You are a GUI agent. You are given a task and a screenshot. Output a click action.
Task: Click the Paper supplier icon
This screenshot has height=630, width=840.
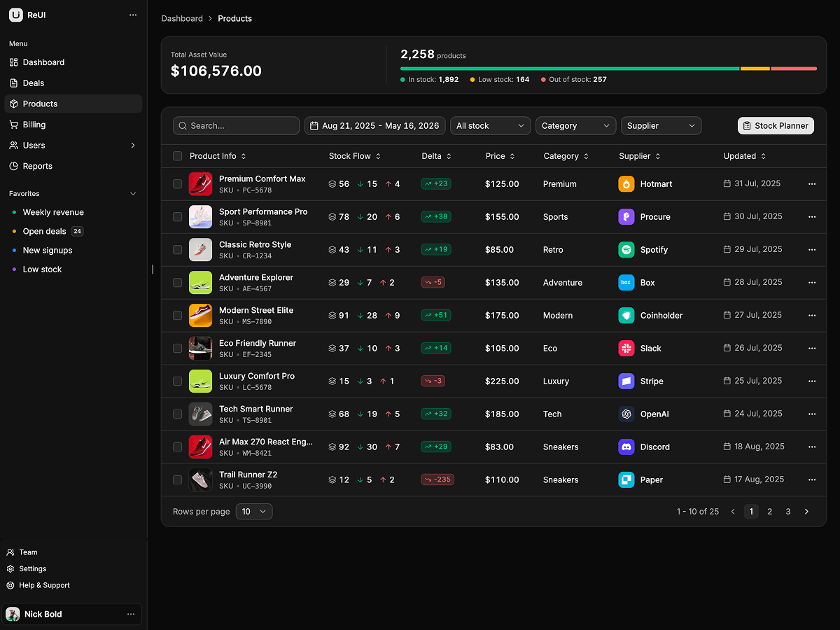626,480
